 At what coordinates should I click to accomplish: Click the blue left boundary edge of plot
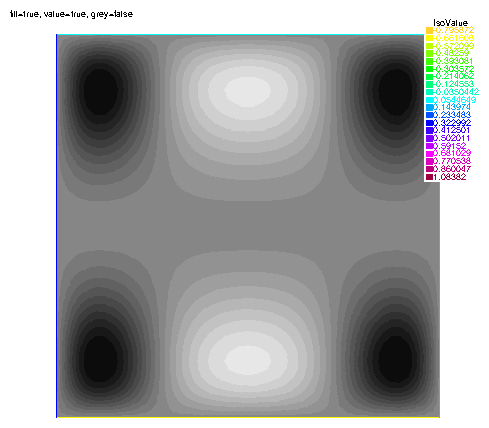pyautogui.click(x=57, y=226)
